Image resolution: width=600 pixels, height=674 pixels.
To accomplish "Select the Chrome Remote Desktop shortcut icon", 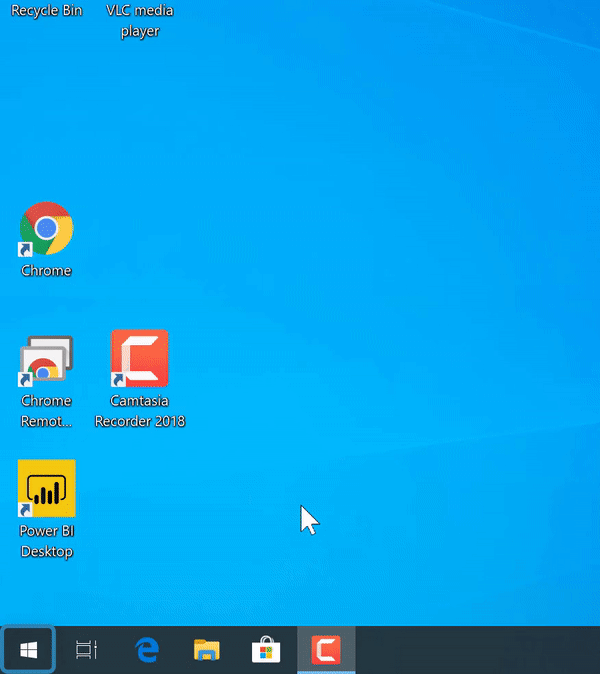I will click(46, 360).
